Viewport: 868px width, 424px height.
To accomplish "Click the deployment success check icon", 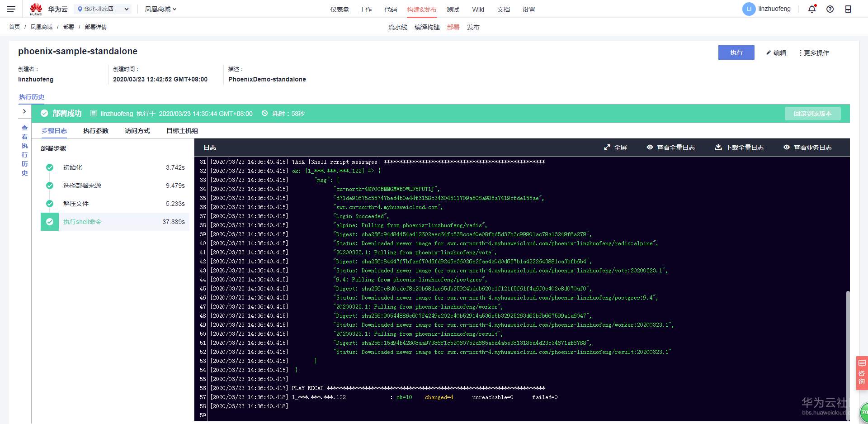I will 44,114.
